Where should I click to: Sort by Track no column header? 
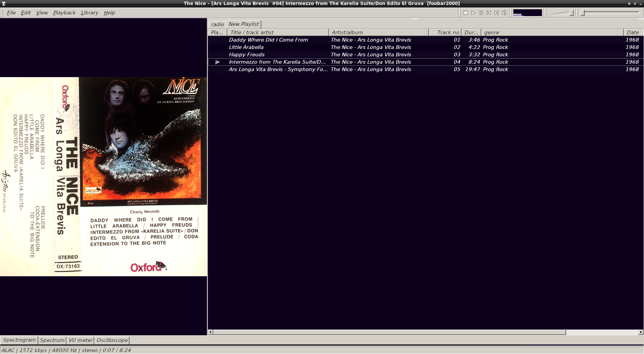[x=445, y=33]
